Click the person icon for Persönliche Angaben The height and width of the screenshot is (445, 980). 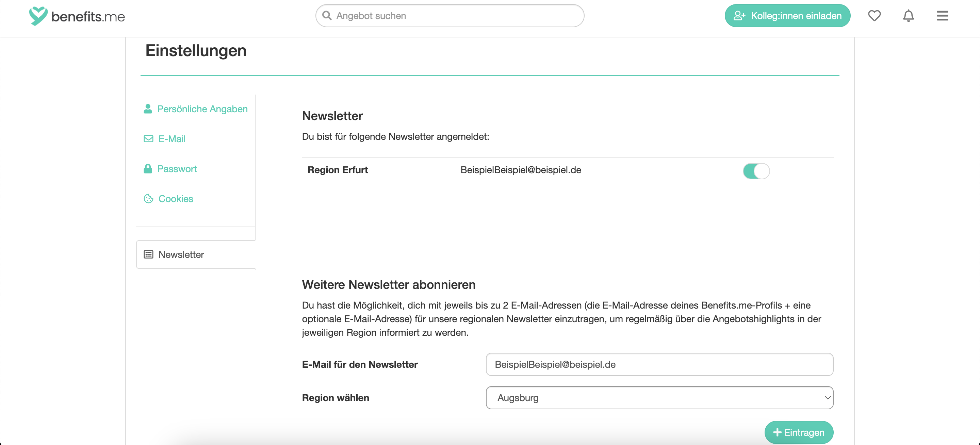[x=148, y=109]
